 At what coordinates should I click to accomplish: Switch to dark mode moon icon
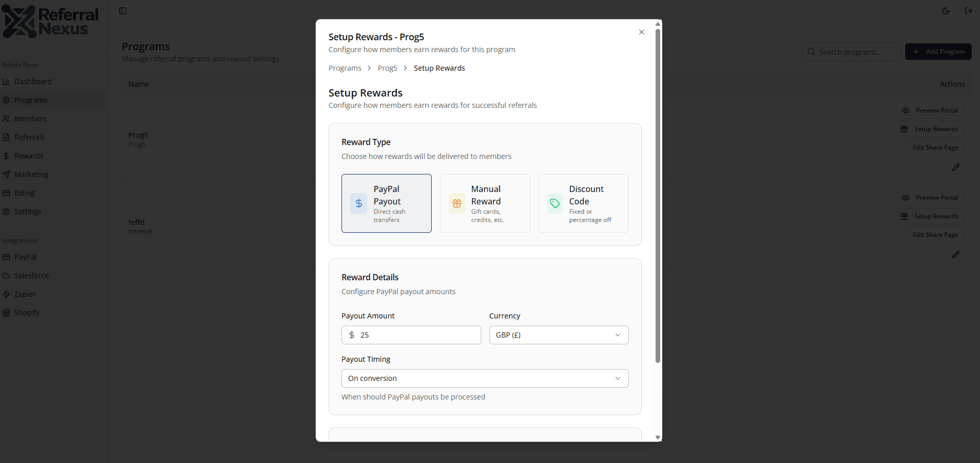[x=946, y=11]
